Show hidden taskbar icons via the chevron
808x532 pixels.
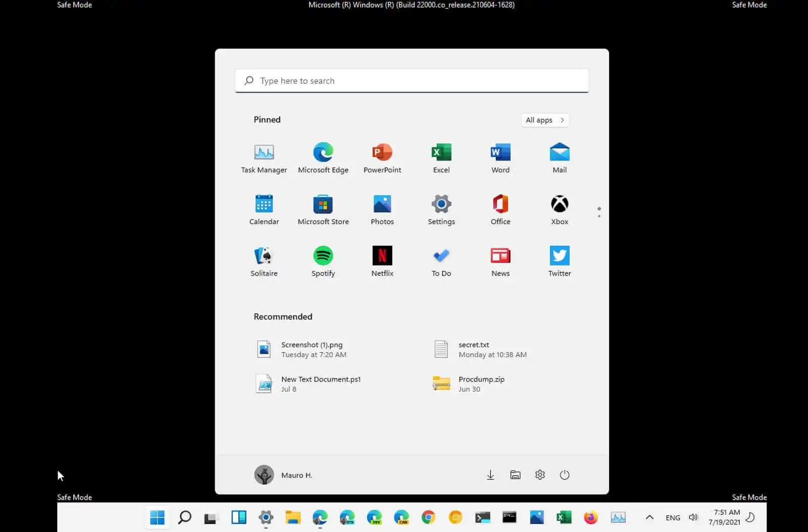(649, 517)
